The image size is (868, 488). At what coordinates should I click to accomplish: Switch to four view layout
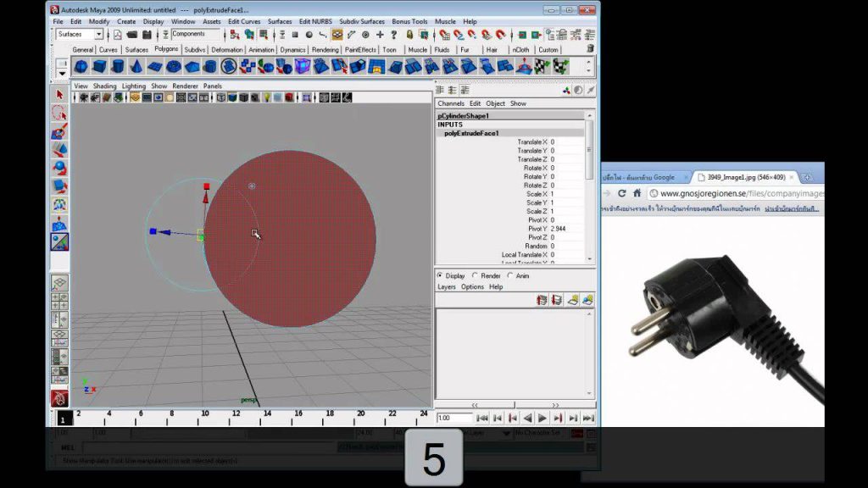click(x=60, y=302)
